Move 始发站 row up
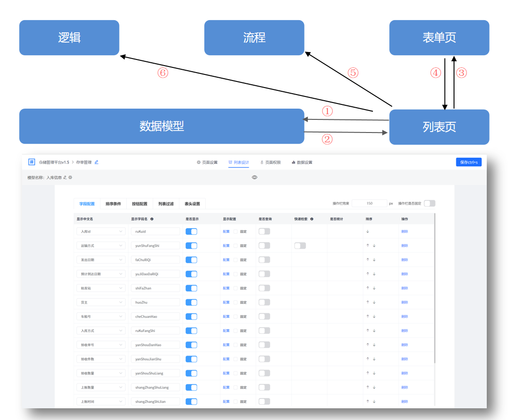513x420 pixels. [368, 288]
